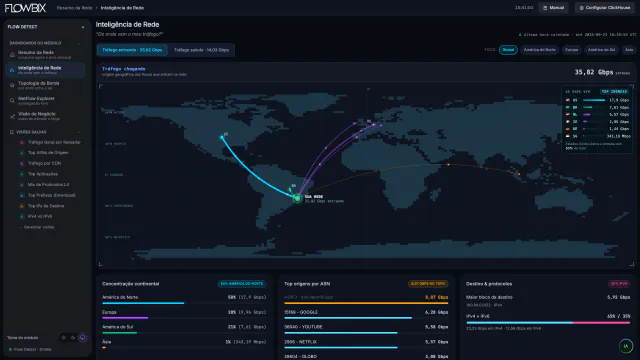The width and height of the screenshot is (640, 360).
Task: Click the Manual button
Action: tap(553, 8)
